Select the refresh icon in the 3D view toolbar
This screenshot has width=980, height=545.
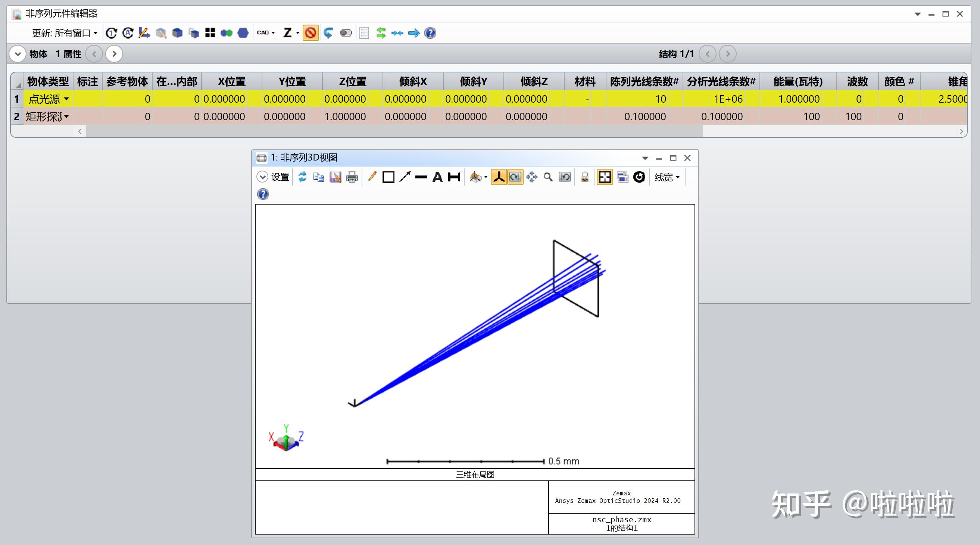click(x=302, y=177)
